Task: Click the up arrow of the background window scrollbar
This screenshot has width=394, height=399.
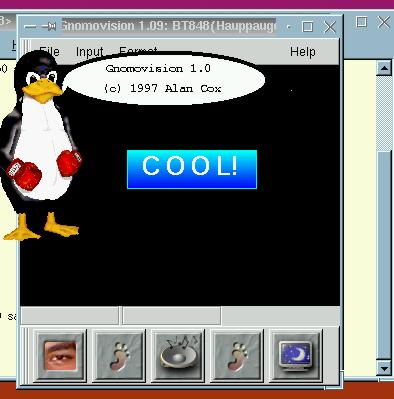Action: tap(384, 68)
